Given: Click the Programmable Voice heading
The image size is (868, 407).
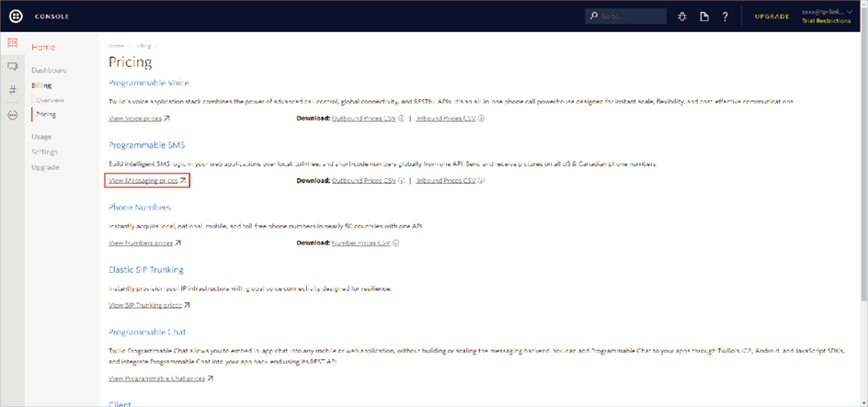Looking at the screenshot, I should click(149, 83).
